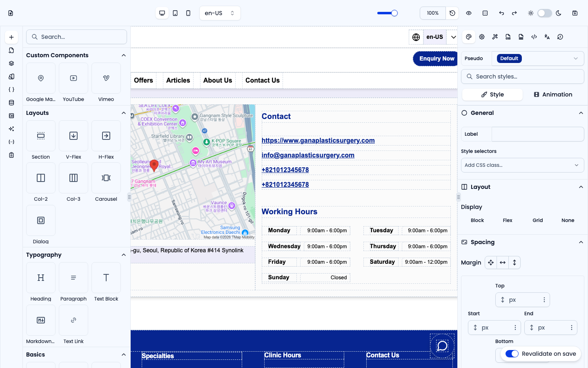This screenshot has width=588, height=368.
Task: Switch to the Animation tab
Action: pos(553,94)
